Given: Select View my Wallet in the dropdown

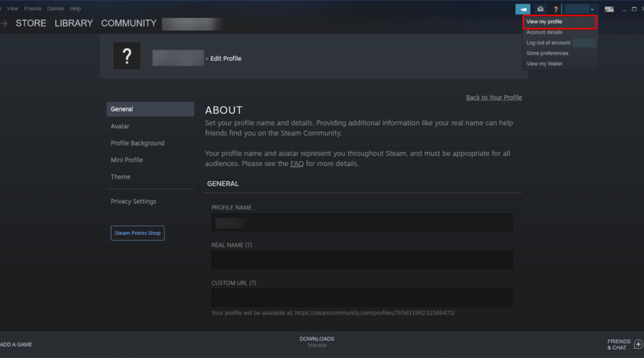Looking at the screenshot, I should (545, 64).
